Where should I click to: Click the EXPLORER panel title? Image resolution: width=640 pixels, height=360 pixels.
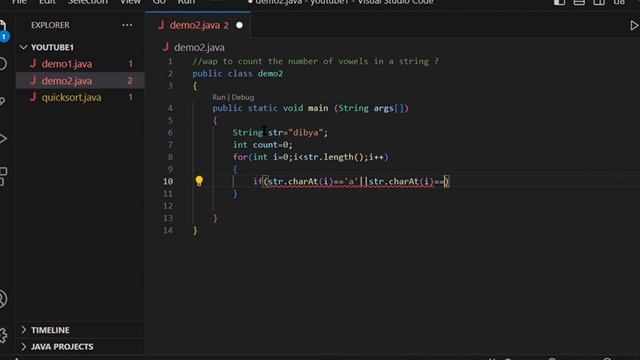pos(50,25)
